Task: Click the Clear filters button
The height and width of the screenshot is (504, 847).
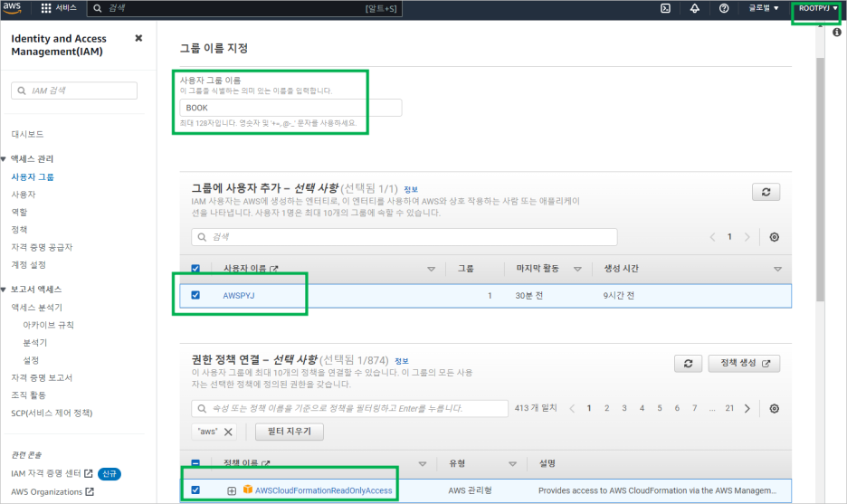Action: 290,432
